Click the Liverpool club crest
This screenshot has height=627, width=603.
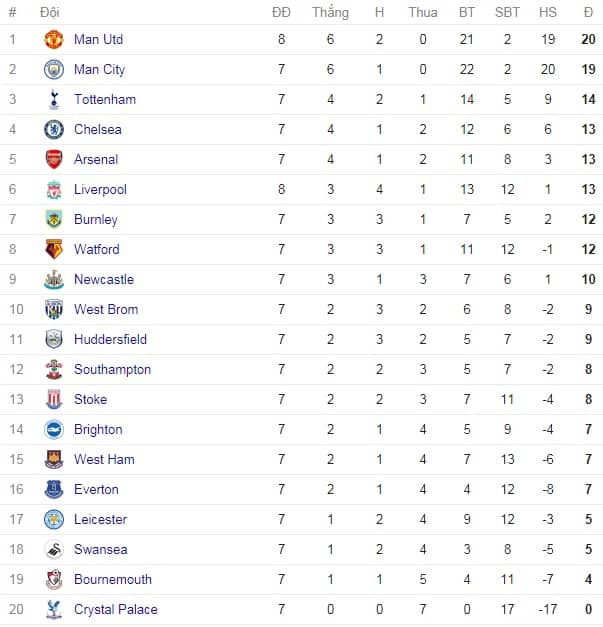[x=54, y=190]
